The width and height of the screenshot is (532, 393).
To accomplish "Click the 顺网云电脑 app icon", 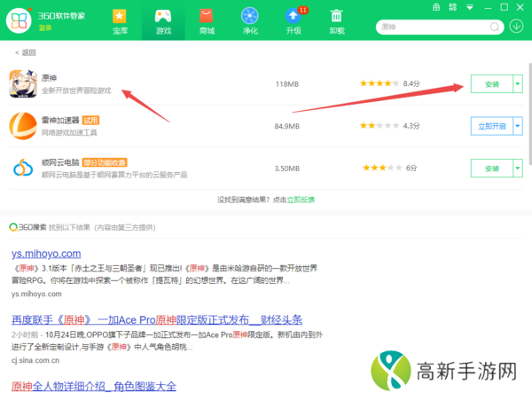I will 23,168.
